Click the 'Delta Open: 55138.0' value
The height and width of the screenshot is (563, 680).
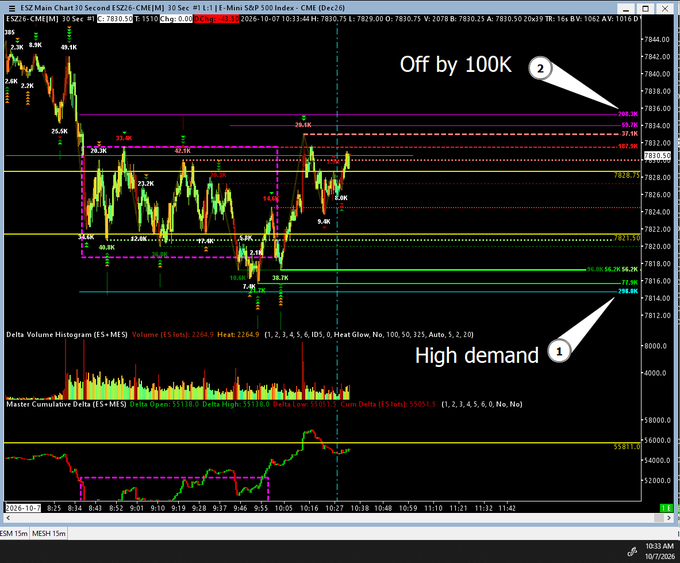click(x=164, y=404)
